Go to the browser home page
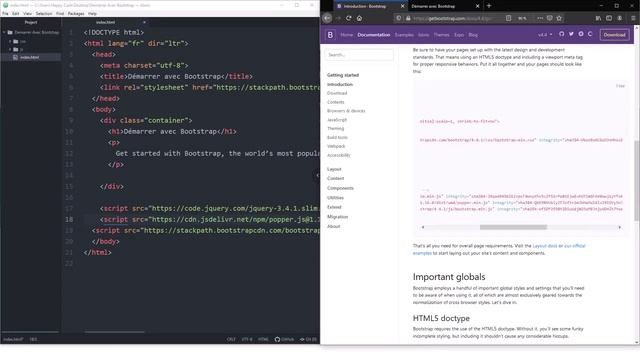 point(360,18)
